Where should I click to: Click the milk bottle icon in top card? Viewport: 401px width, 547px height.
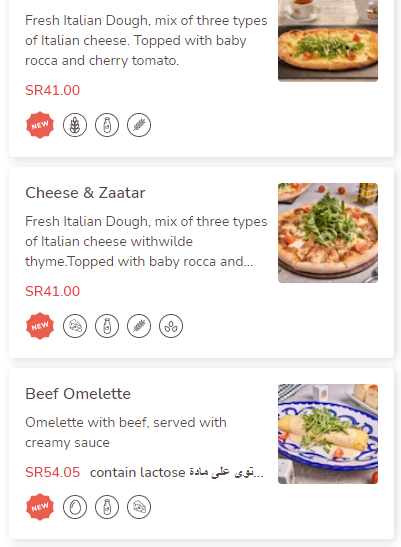(x=107, y=125)
